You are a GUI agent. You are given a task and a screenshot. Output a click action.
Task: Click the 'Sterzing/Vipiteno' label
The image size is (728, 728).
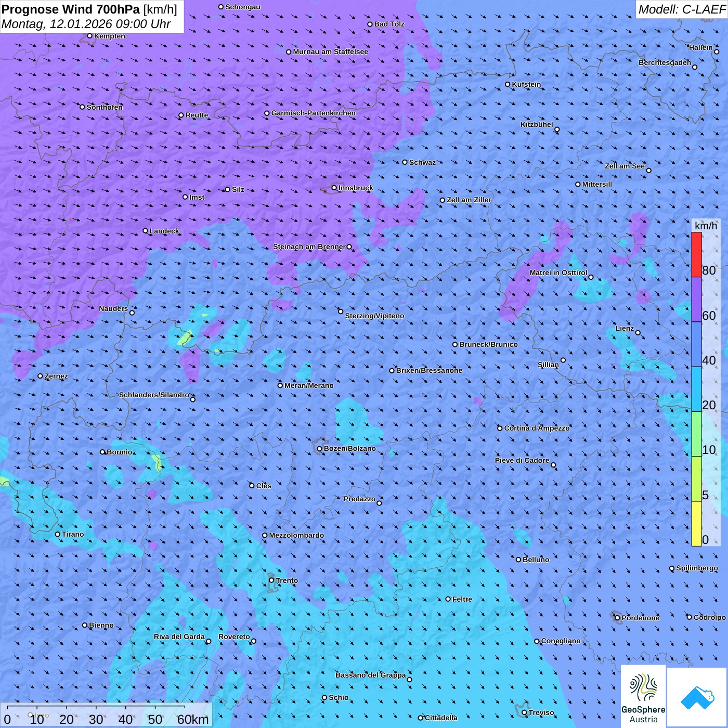point(375,316)
